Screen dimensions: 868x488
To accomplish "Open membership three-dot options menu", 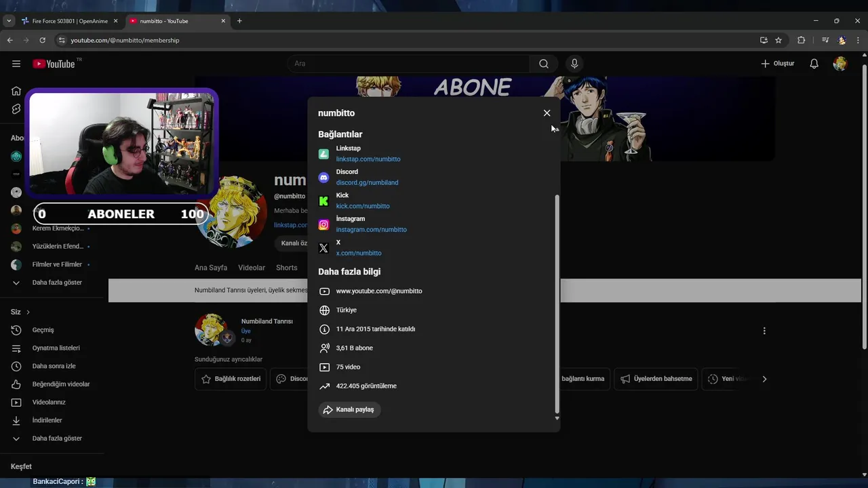I will pyautogui.click(x=764, y=331).
